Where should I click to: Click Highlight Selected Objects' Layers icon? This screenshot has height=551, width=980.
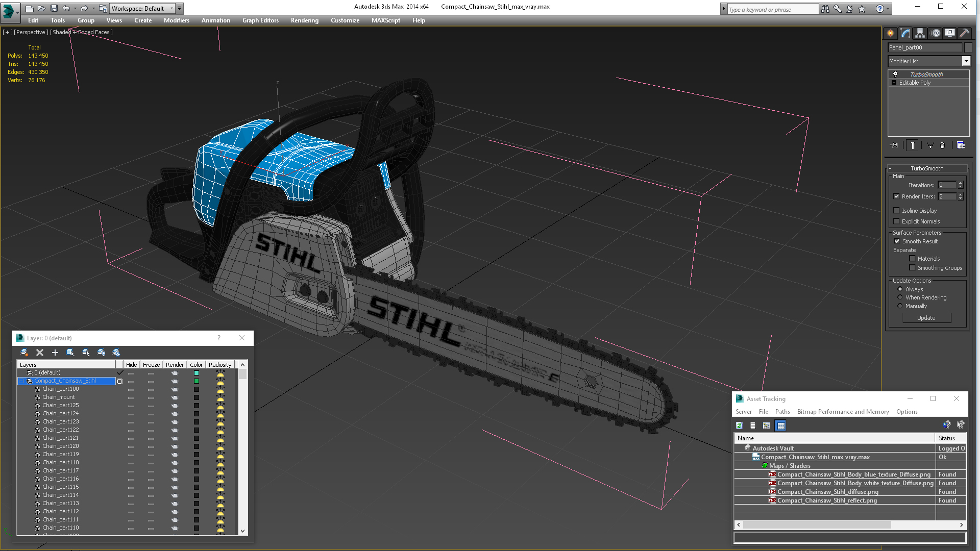coord(86,353)
